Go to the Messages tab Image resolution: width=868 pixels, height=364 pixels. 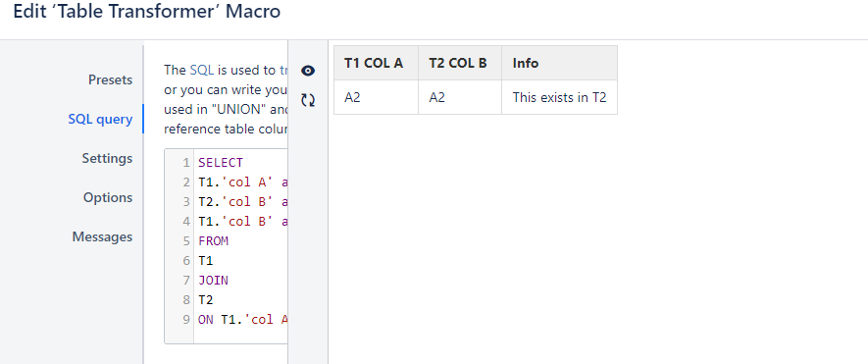coord(102,237)
